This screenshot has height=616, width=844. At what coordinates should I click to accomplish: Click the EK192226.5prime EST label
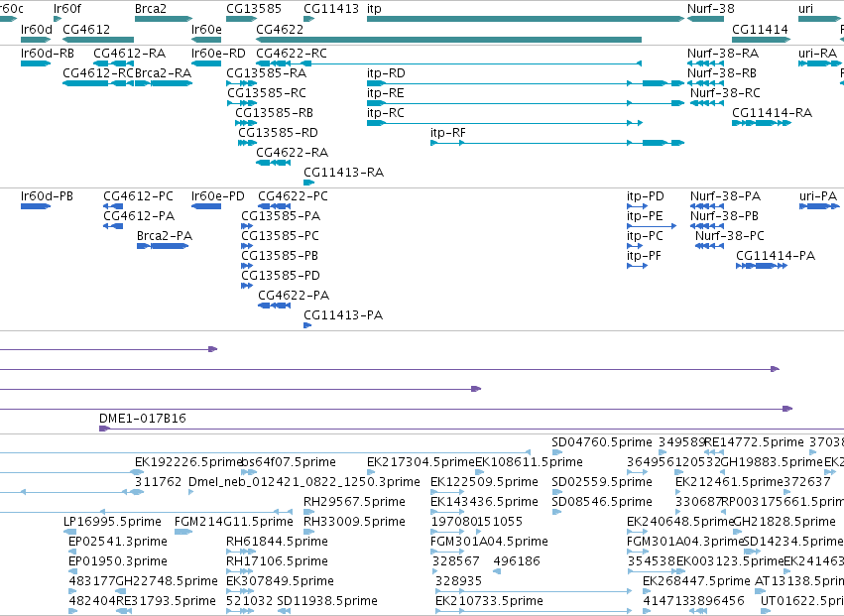[188, 462]
